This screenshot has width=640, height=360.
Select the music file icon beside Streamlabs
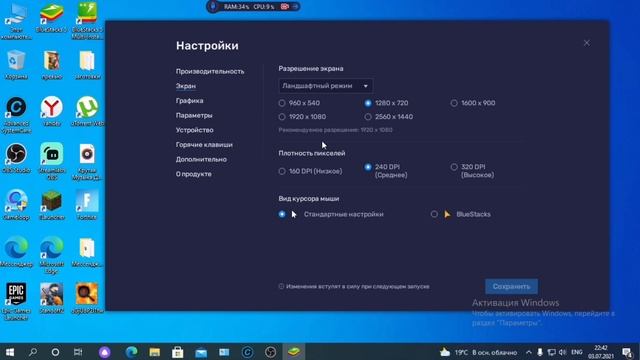click(87, 161)
